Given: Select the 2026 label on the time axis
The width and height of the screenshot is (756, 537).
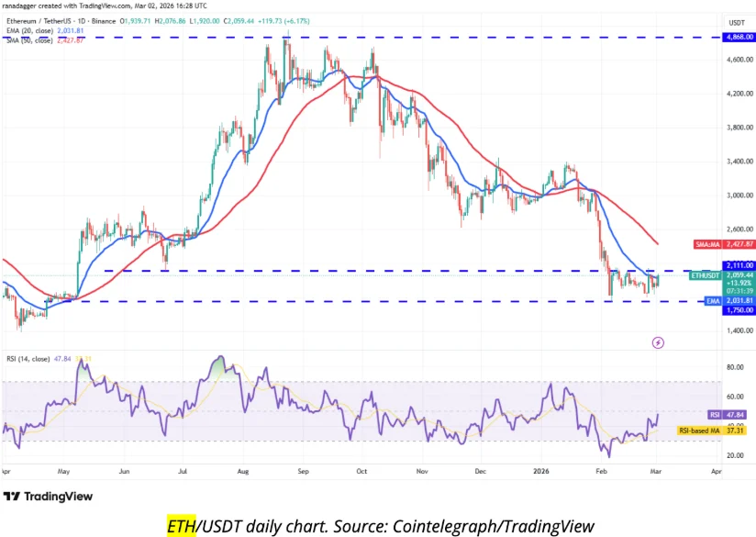Looking at the screenshot, I should 539,470.
